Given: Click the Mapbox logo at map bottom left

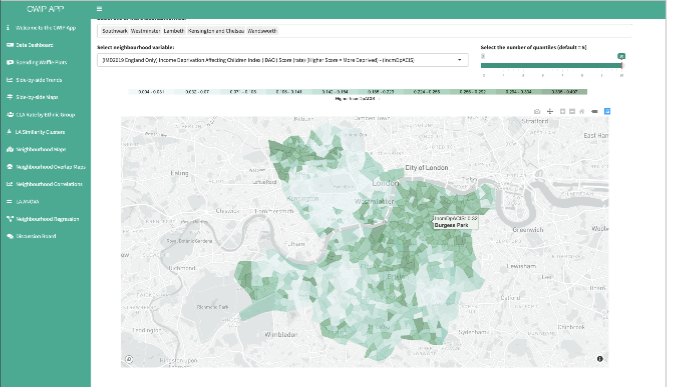Looking at the screenshot, I should tap(129, 359).
